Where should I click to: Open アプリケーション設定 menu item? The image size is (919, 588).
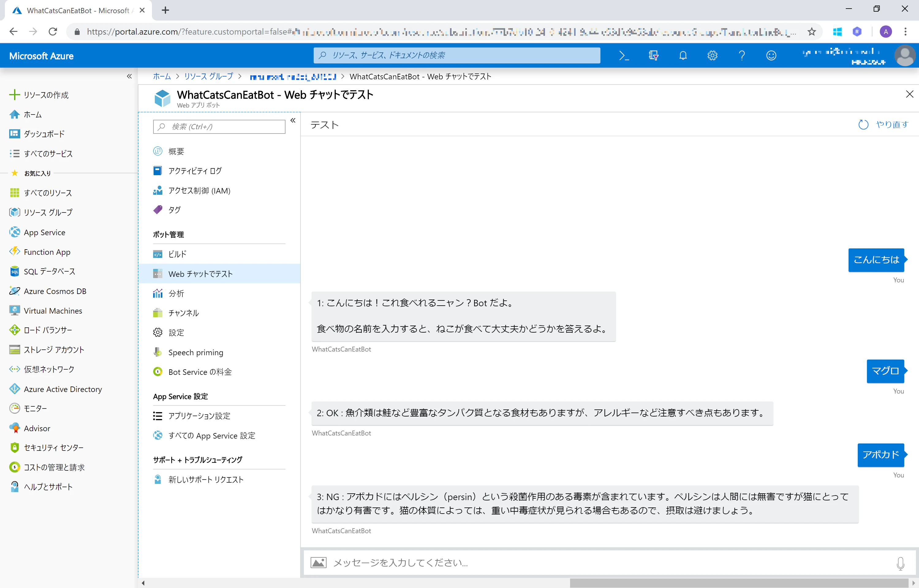(x=219, y=416)
